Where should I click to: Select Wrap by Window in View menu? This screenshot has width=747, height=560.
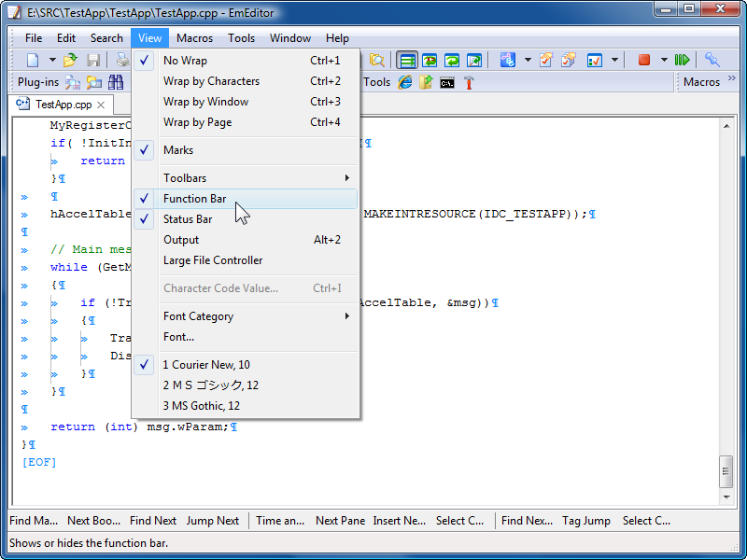click(x=246, y=102)
